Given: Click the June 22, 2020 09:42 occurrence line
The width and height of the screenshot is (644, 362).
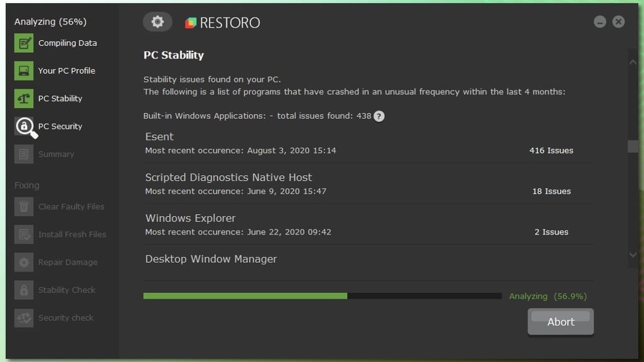Looking at the screenshot, I should pos(238,232).
